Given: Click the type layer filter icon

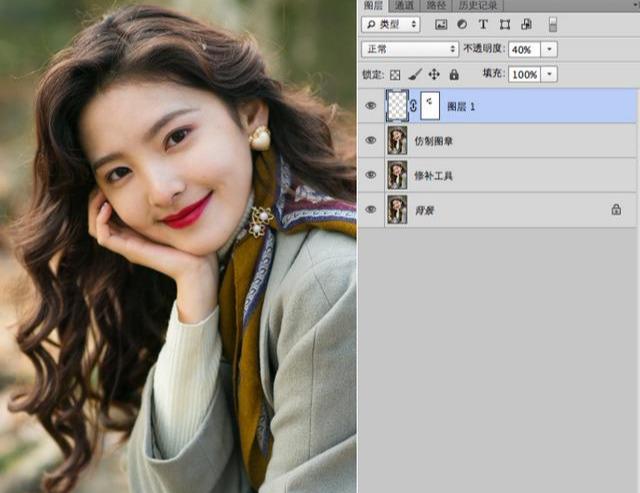Looking at the screenshot, I should [483, 24].
